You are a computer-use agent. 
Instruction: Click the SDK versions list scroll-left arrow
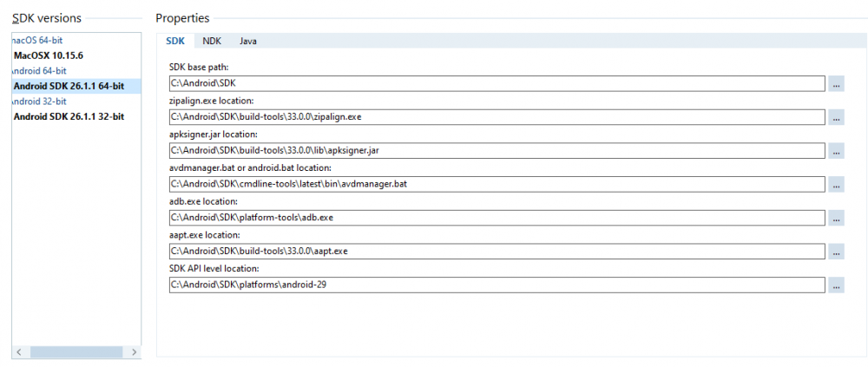[21, 352]
